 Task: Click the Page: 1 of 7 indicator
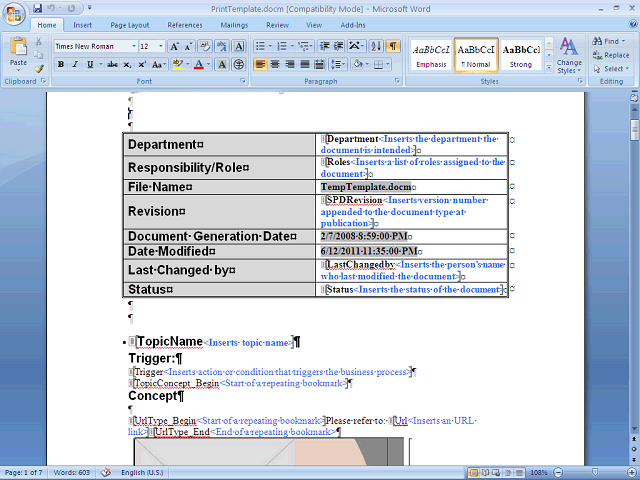[24, 473]
